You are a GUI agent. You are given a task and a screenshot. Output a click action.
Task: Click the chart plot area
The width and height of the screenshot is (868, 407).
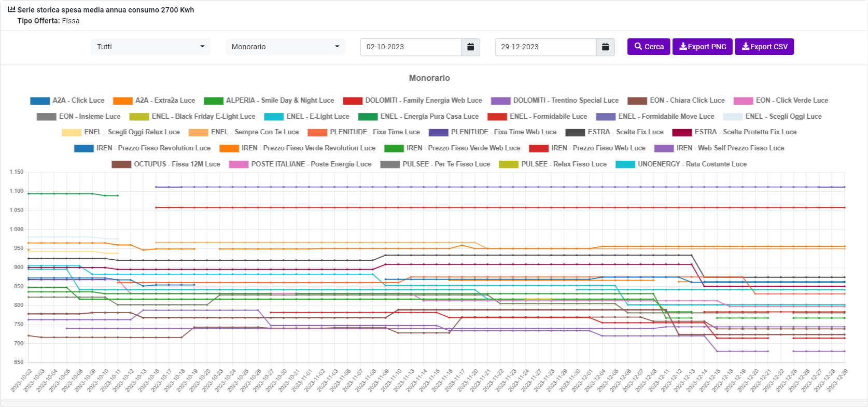(437, 267)
